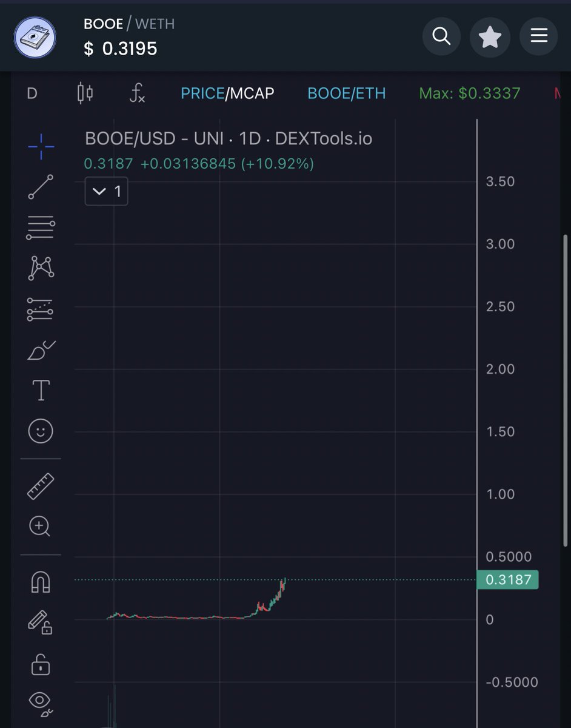Screen dimensions: 571x728
Task: Toggle BOOE/ETH pair denomination
Action: point(346,93)
